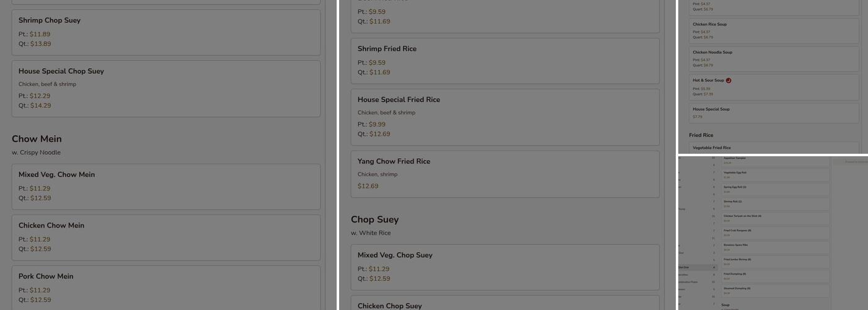Open the Steamed Dumpling item
Image resolution: width=868 pixels, height=310 pixels.
pos(776,291)
